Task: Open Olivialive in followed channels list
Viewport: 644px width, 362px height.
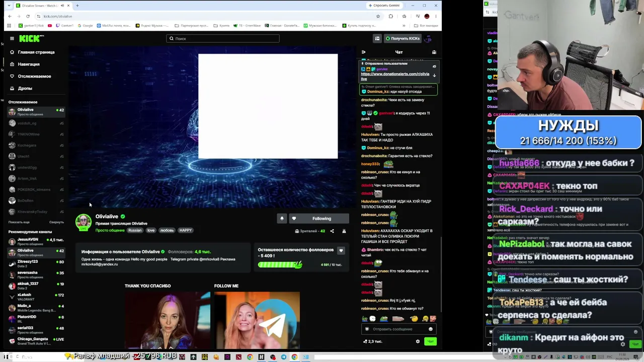Action: point(36,112)
